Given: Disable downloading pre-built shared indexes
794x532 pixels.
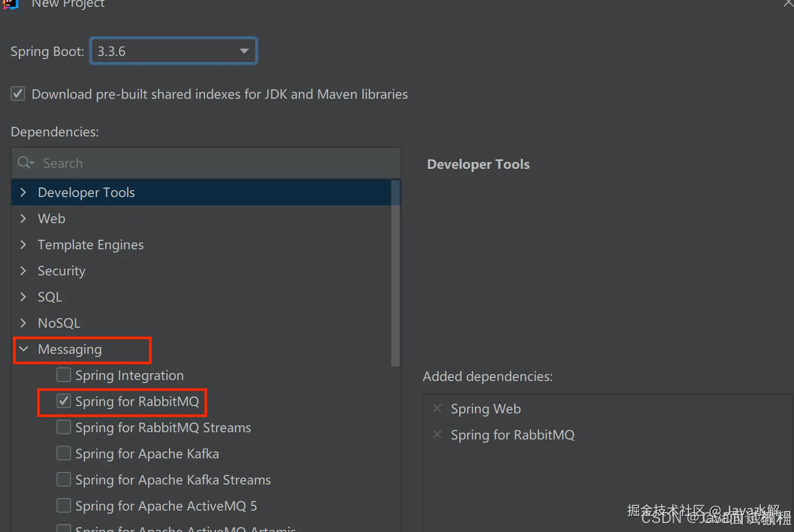Looking at the screenshot, I should (17, 94).
